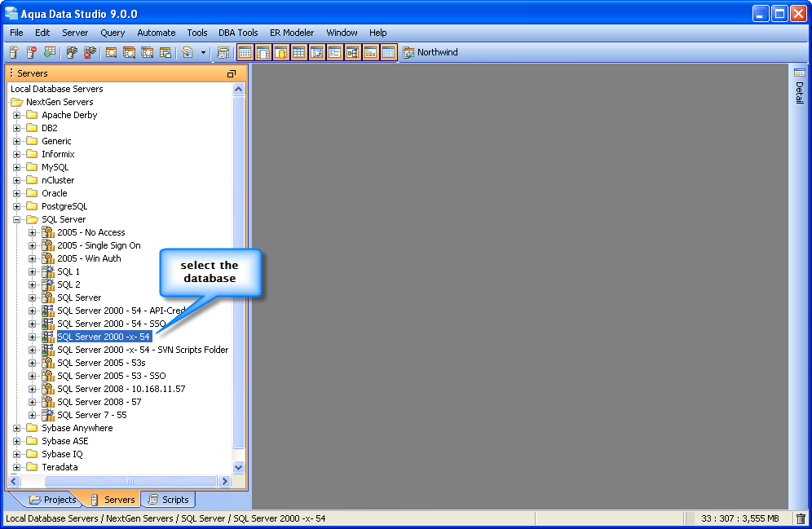The height and width of the screenshot is (529, 812).
Task: Expand the selected SQL Server 2000 -x- 54 node
Action: point(32,337)
